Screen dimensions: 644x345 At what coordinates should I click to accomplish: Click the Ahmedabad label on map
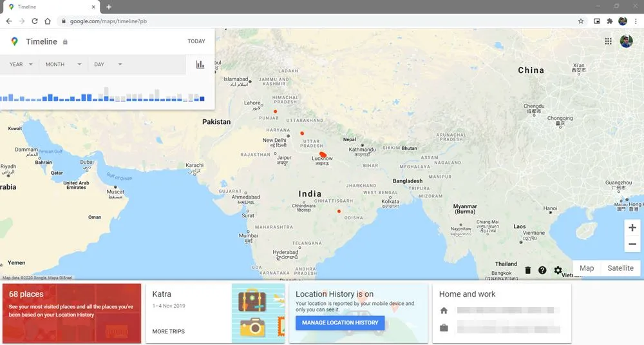(x=245, y=199)
